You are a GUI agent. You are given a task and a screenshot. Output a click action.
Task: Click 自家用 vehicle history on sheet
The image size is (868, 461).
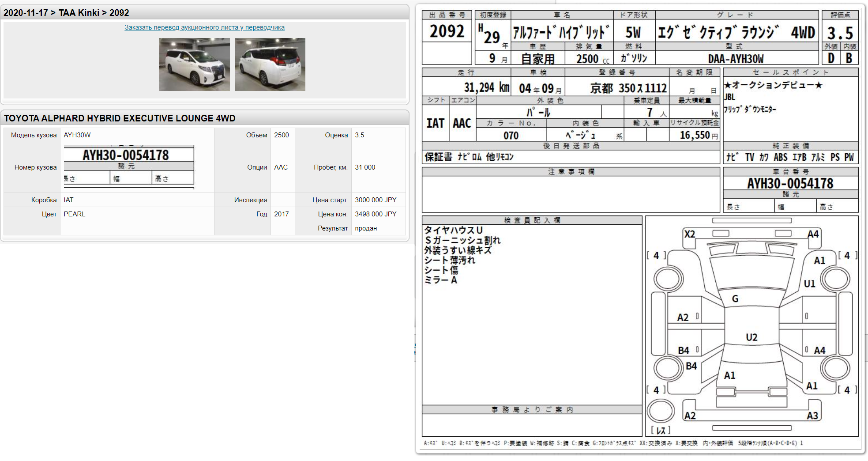click(x=537, y=59)
